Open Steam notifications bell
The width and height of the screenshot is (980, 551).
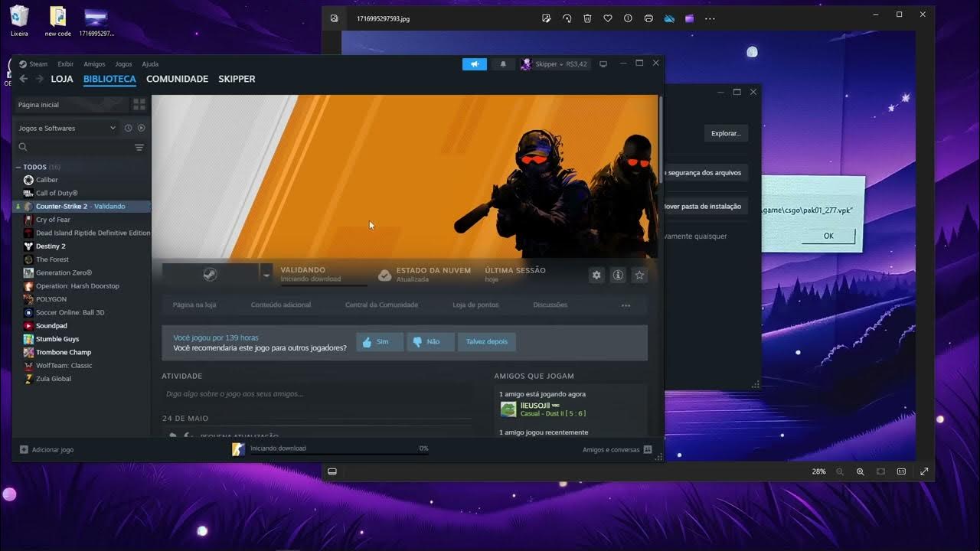503,64
